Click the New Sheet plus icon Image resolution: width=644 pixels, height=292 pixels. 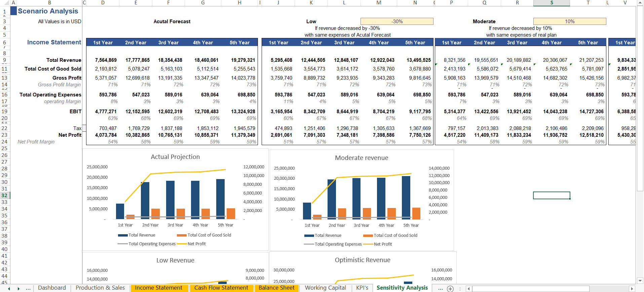450,289
